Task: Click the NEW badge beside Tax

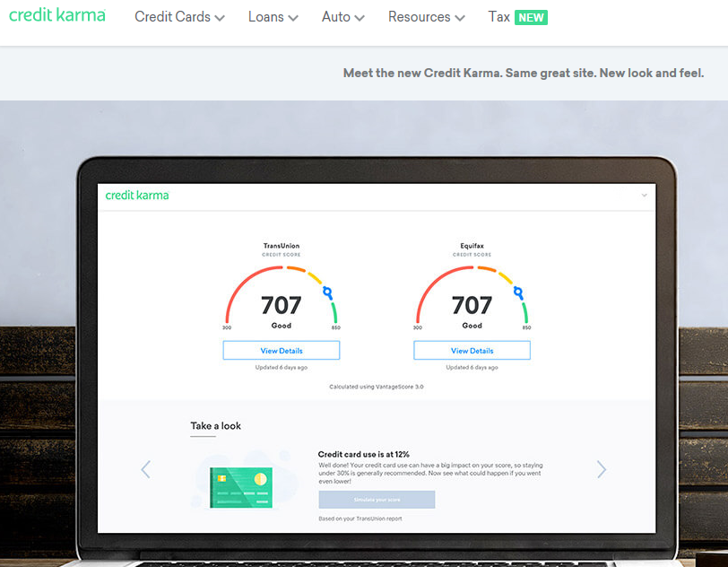Action: [x=531, y=17]
